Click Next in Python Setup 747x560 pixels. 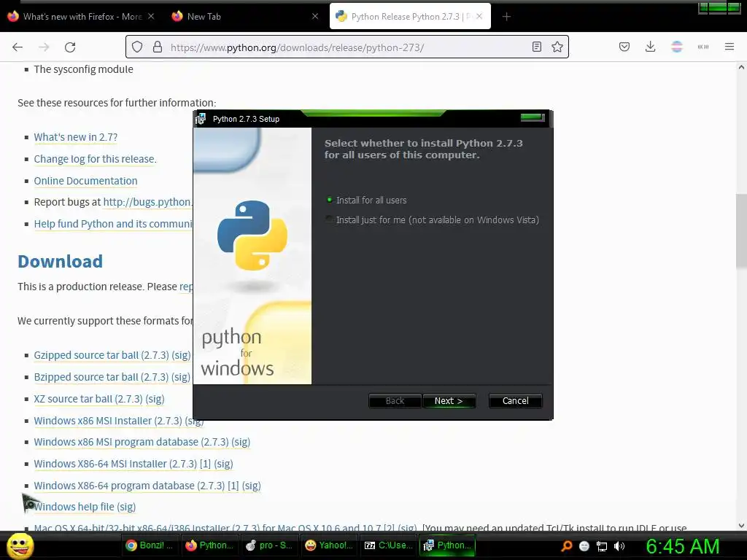click(x=449, y=401)
